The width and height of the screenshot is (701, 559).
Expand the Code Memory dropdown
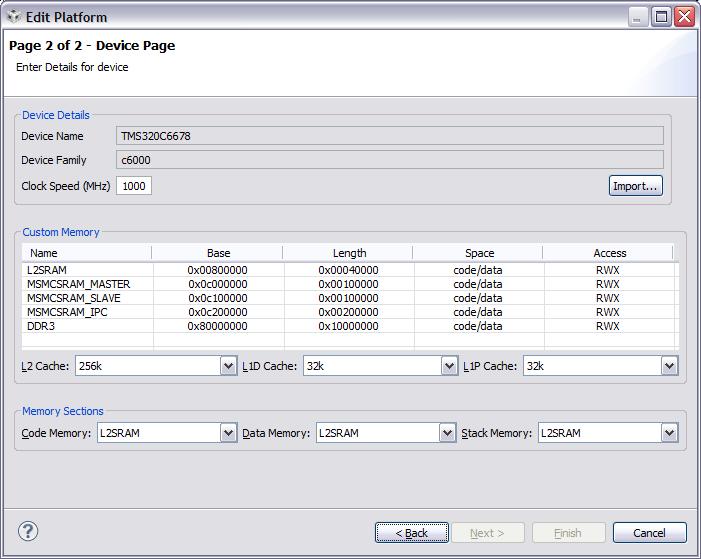point(228,433)
